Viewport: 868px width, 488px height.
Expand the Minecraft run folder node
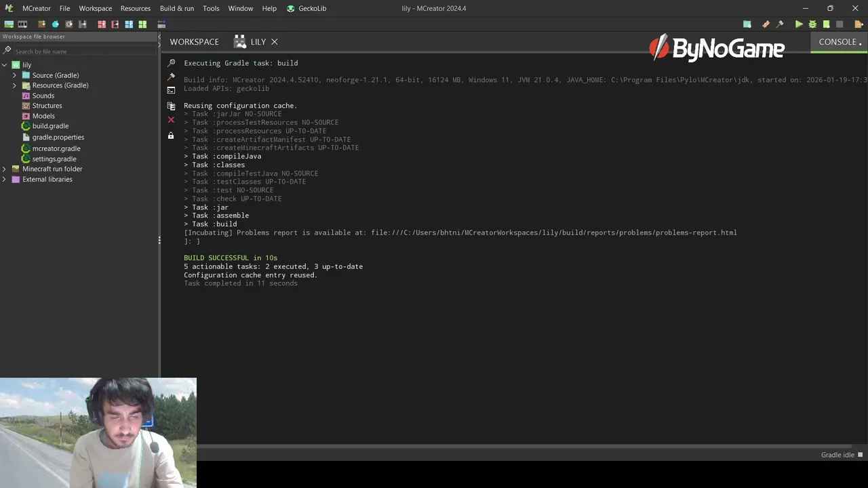[x=5, y=169]
